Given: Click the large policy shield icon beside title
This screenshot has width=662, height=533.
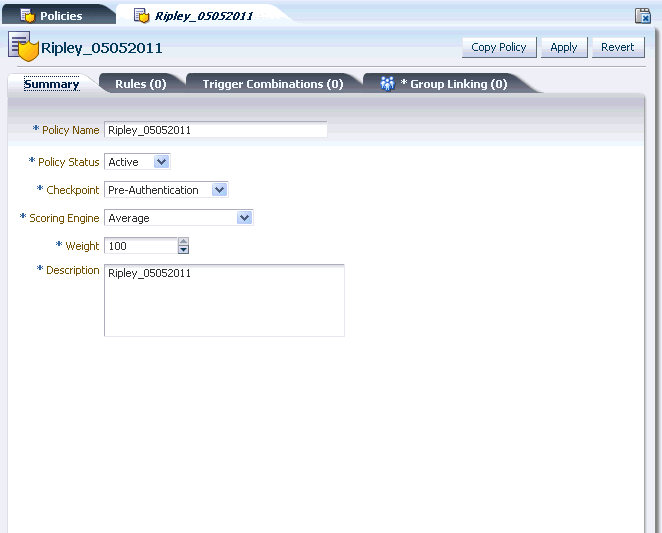Looking at the screenshot, I should pyautogui.click(x=23, y=46).
